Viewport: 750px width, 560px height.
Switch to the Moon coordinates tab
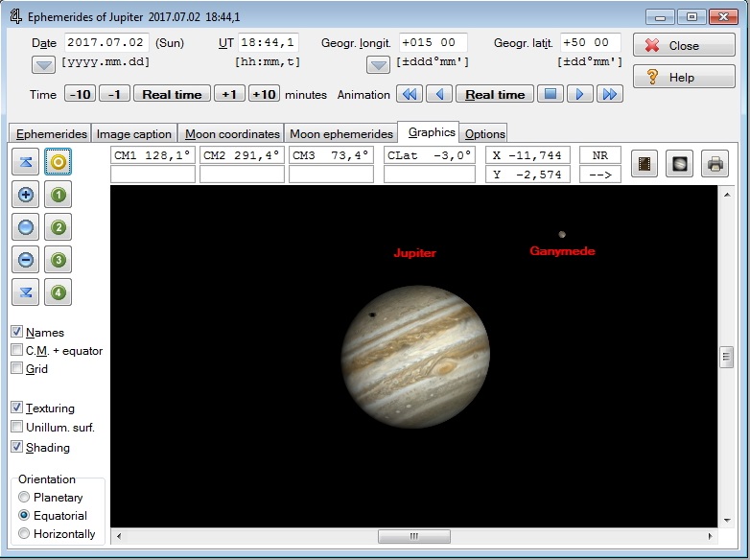point(232,134)
